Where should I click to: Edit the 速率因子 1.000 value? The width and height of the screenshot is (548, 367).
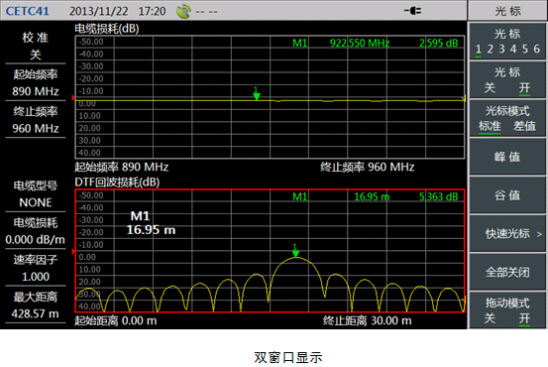(35, 268)
